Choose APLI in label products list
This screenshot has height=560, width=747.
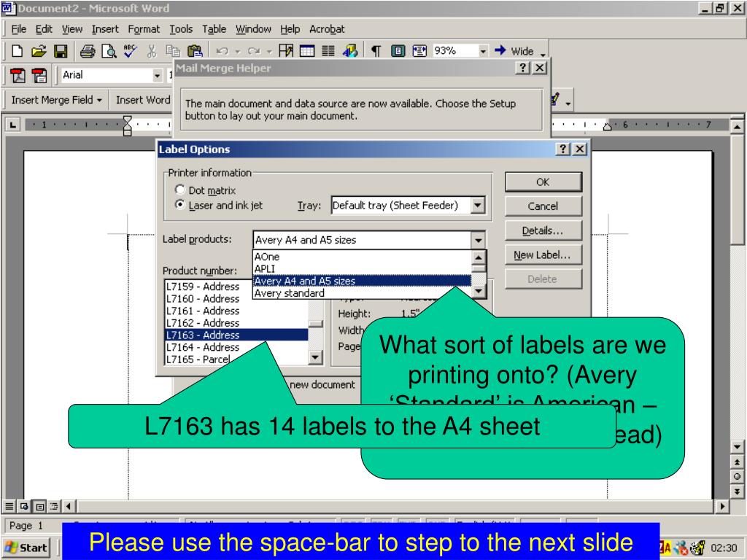pyautogui.click(x=362, y=268)
